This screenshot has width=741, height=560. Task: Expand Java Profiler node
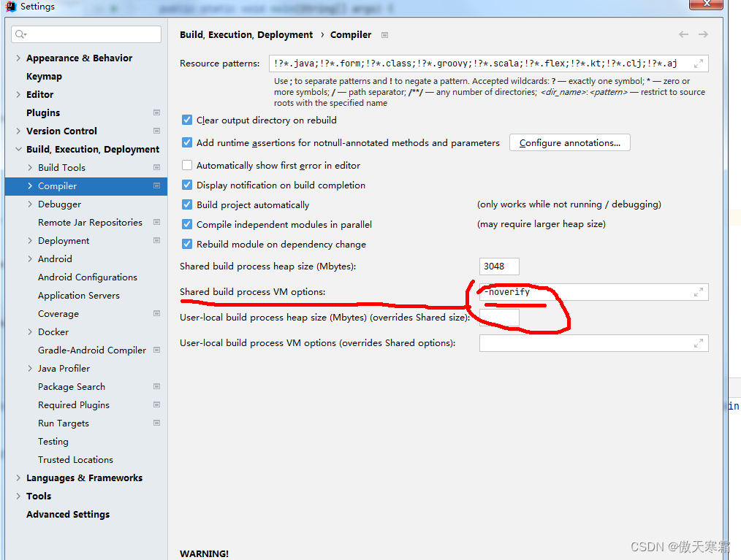click(x=30, y=368)
